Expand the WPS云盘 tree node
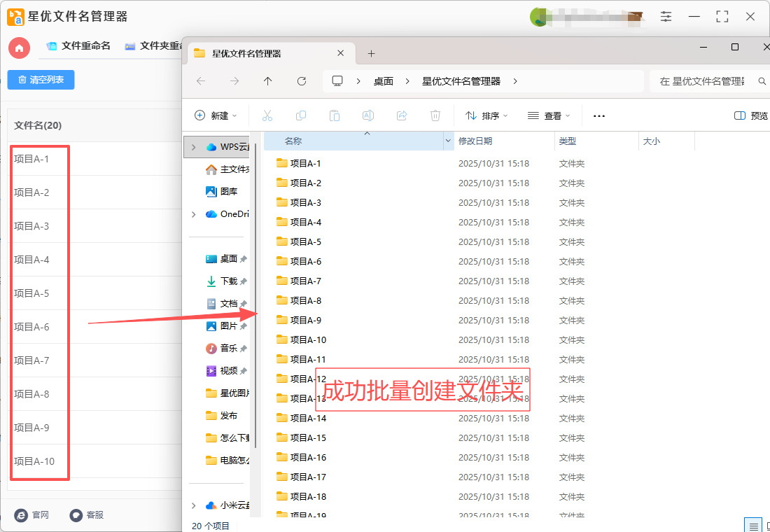The image size is (770, 532). pos(193,147)
